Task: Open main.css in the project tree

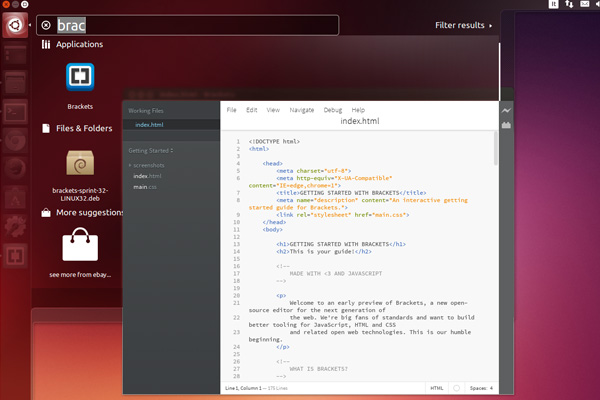Action: [145, 187]
